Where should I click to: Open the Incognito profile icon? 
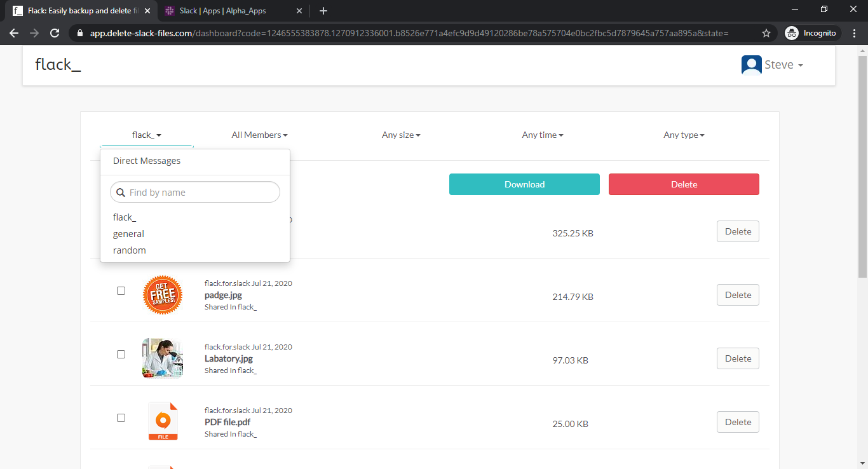point(791,33)
